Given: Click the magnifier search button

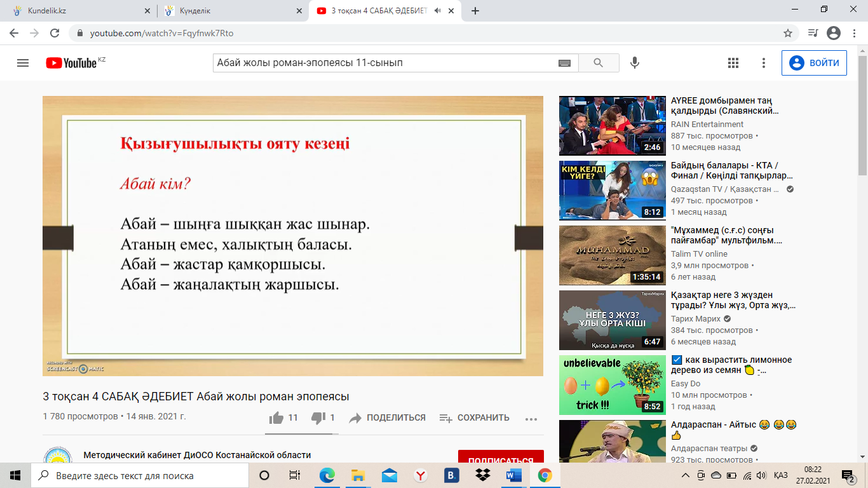Looking at the screenshot, I should click(x=598, y=63).
